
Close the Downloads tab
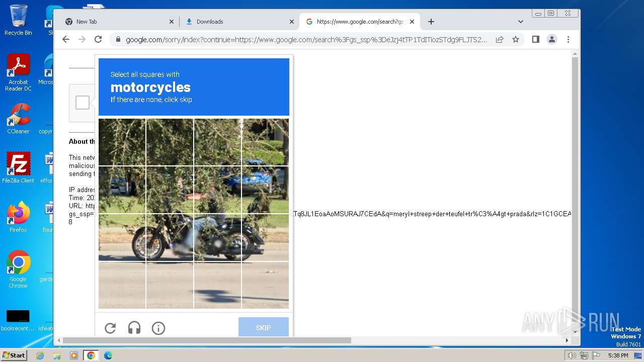[x=291, y=22]
